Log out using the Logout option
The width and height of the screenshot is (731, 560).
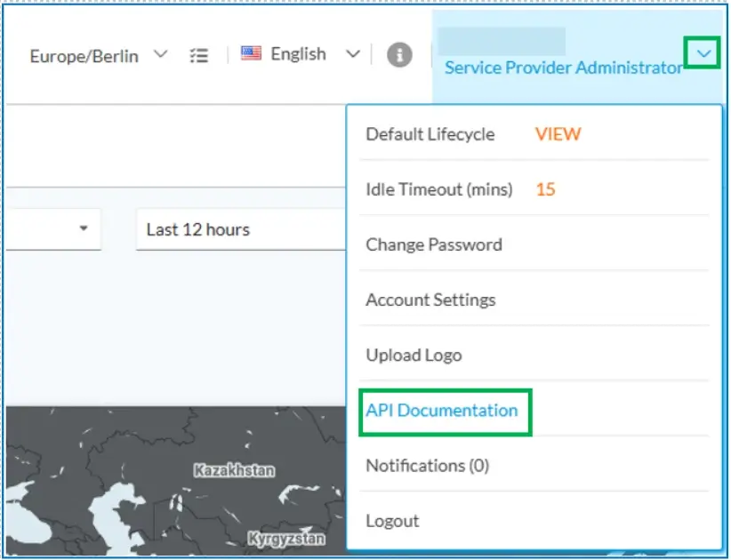[392, 520]
